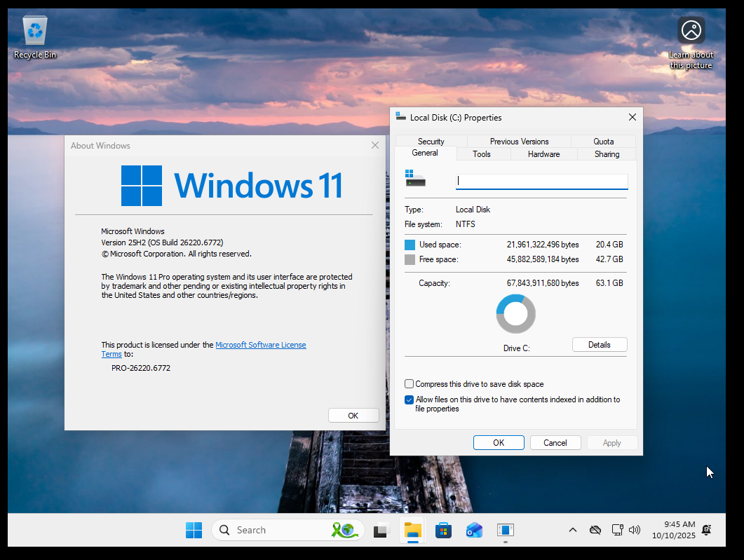Viewport: 744px width, 560px height.
Task: Open the Start menu
Action: [x=194, y=530]
